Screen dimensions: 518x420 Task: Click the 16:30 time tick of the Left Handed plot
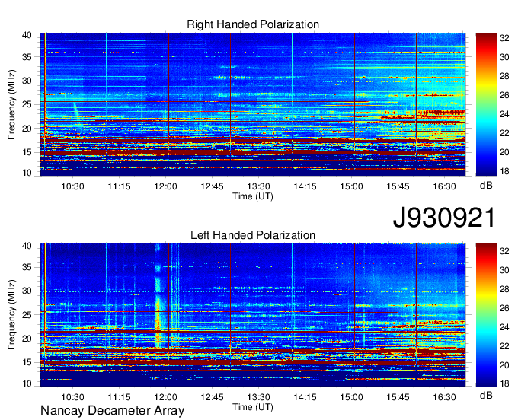click(444, 397)
